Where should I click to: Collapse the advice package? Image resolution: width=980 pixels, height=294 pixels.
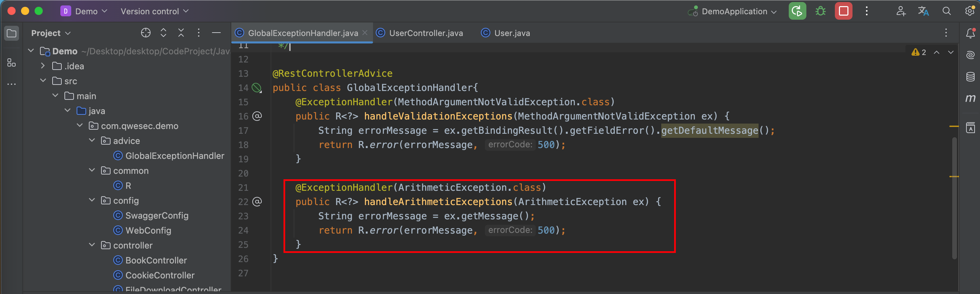coord(92,141)
